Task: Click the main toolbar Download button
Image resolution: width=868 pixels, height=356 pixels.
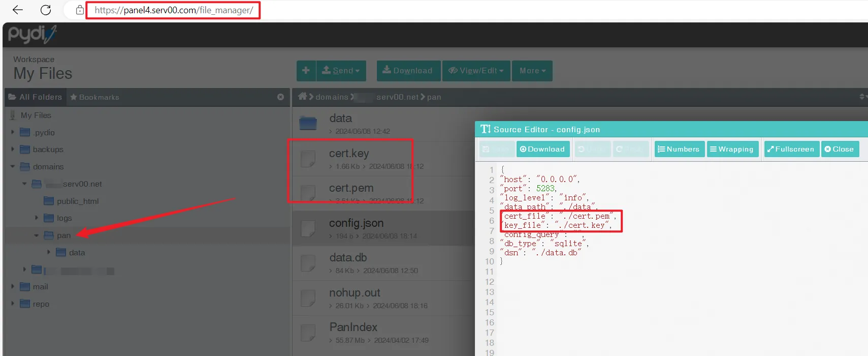Action: (408, 71)
